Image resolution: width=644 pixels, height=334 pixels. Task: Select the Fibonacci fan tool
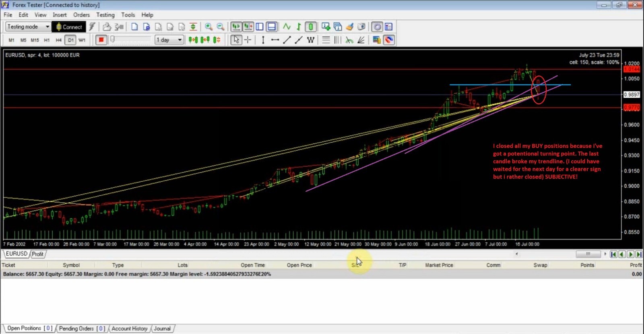pos(361,40)
